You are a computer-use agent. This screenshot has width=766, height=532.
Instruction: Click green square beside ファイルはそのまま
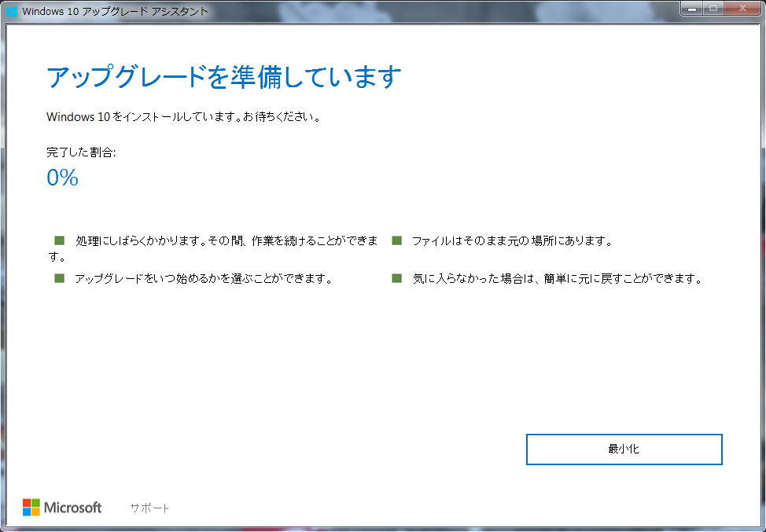[x=396, y=240]
